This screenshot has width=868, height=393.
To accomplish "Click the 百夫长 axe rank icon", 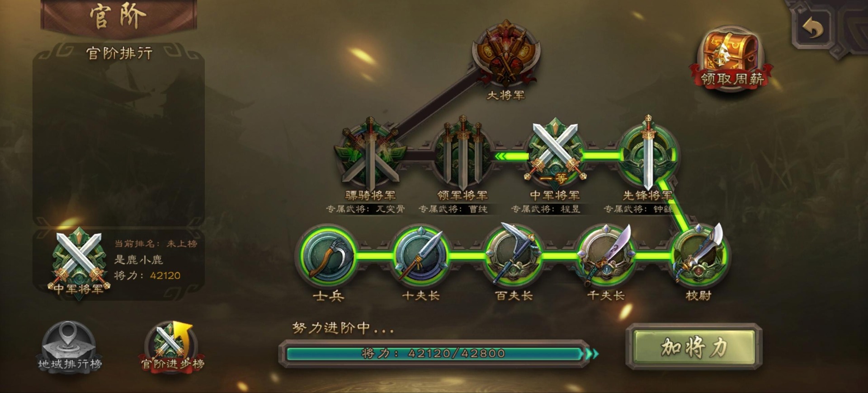I will pos(514,255).
